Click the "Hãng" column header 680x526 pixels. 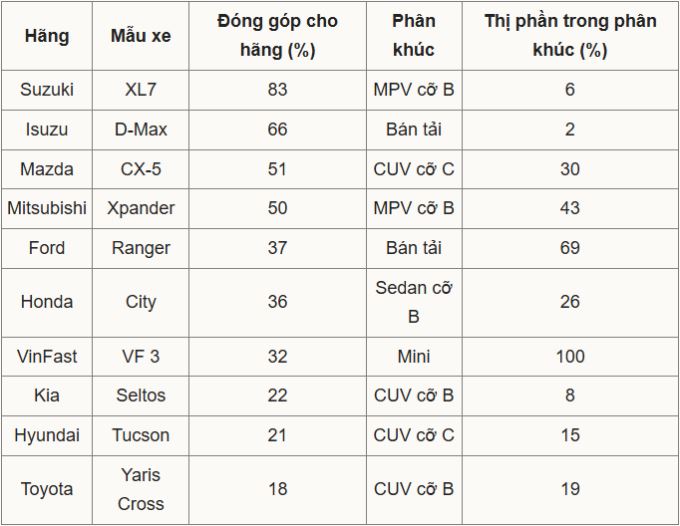(46, 36)
